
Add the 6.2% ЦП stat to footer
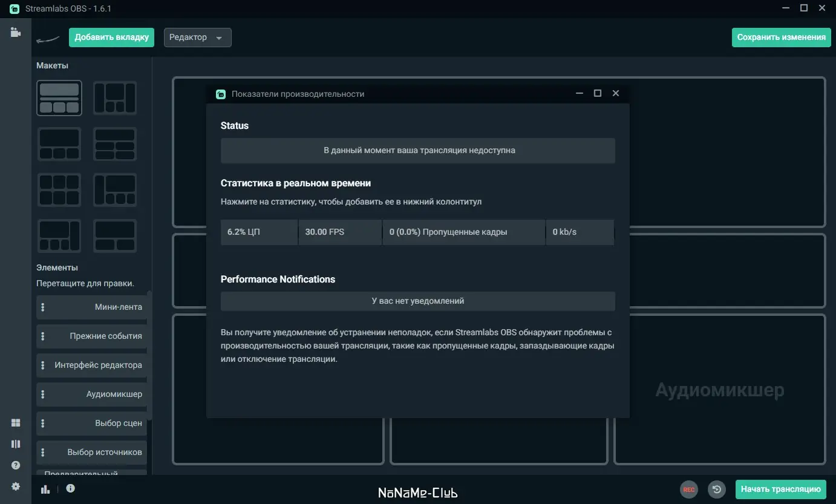tap(259, 232)
